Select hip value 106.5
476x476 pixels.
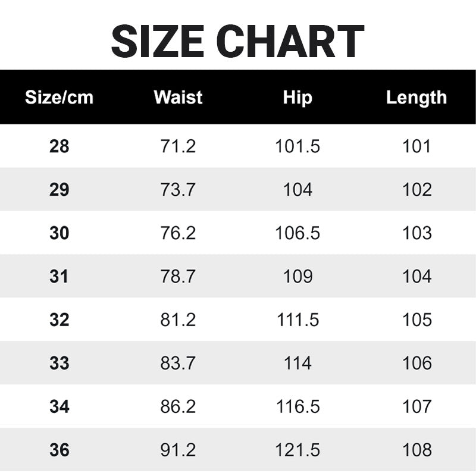(x=297, y=233)
